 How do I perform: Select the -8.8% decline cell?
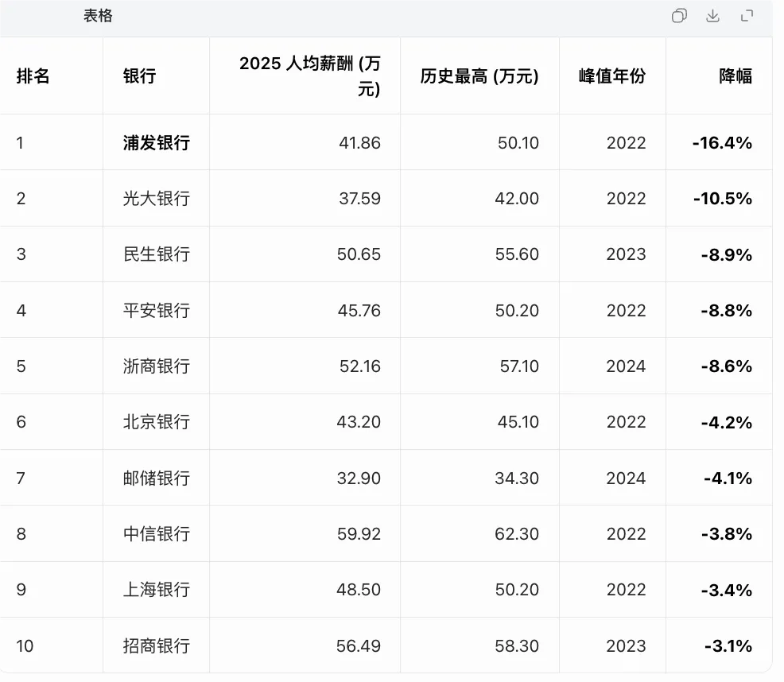tap(727, 311)
